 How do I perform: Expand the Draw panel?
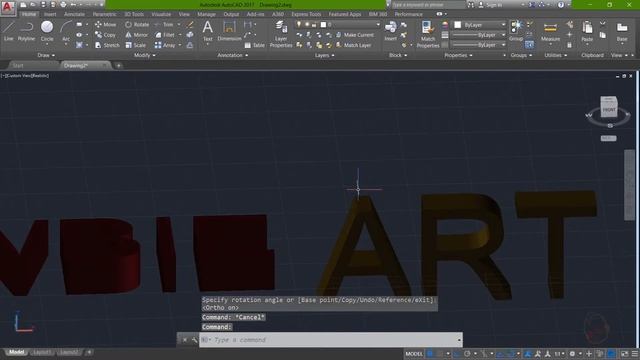click(46, 55)
